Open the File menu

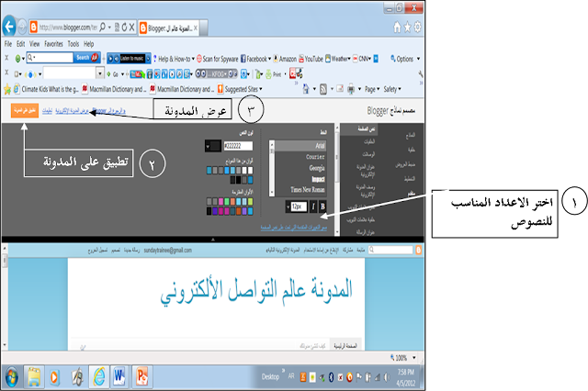8,44
